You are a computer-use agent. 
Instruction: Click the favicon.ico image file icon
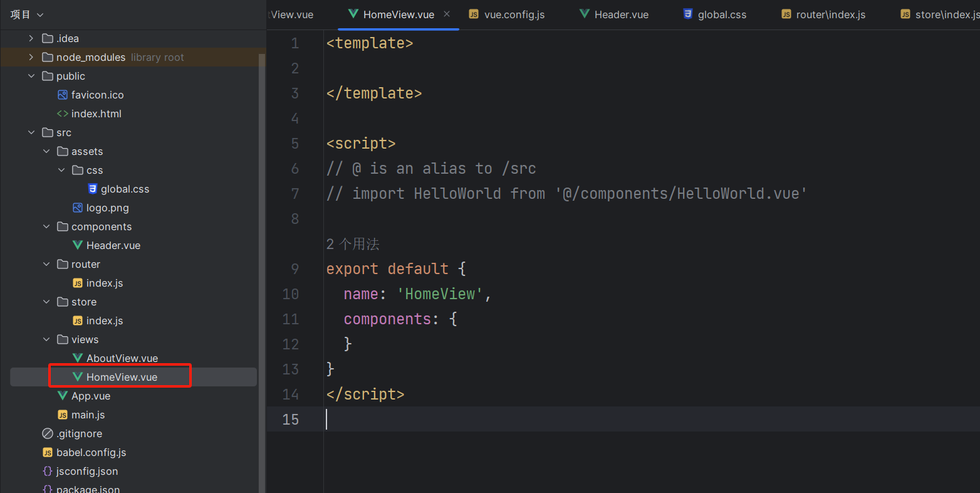(x=63, y=95)
